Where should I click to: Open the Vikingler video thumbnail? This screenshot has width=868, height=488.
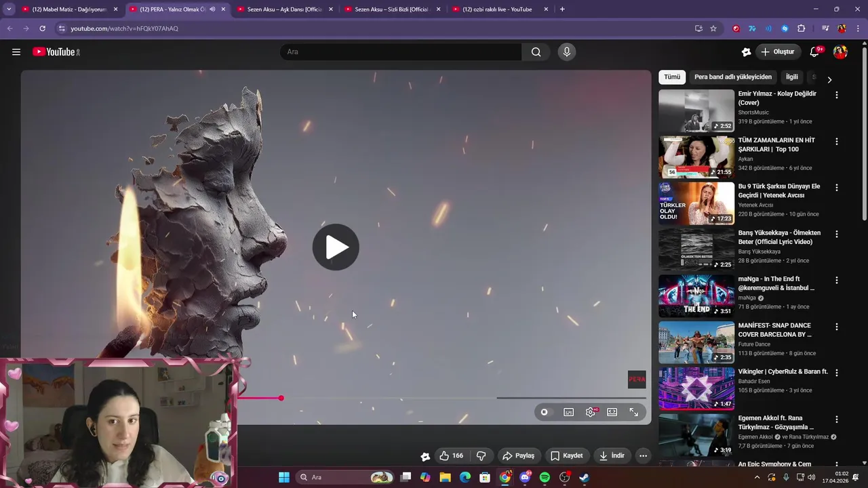(x=696, y=388)
